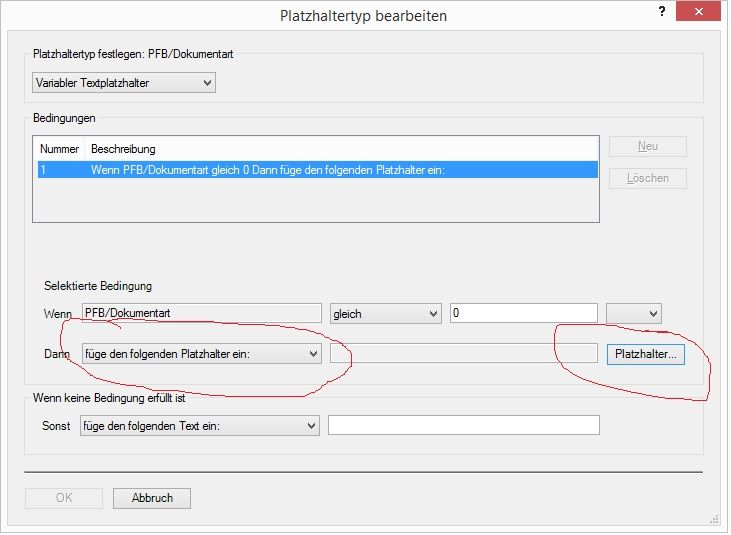The image size is (731, 535).
Task: Select condition row 1 in Bedingungen list
Action: click(317, 170)
